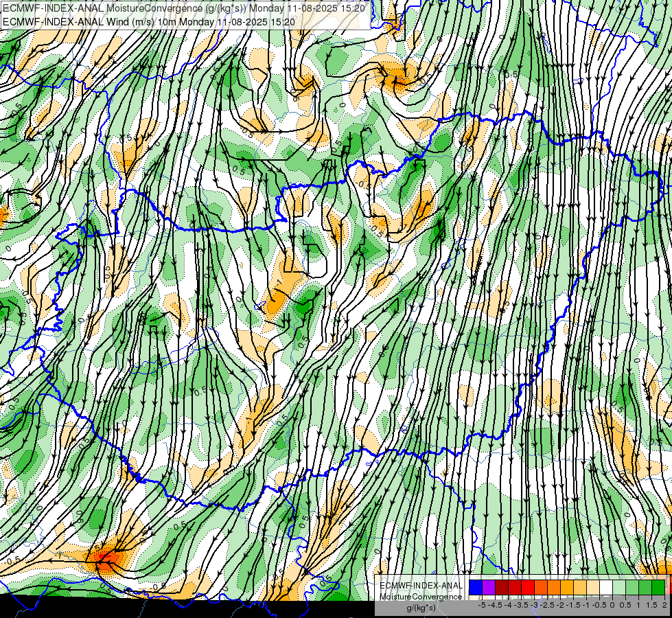Click the pale peach swatch (-1 to -0.5)
Screen dimensions: 672x618
click(x=593, y=587)
